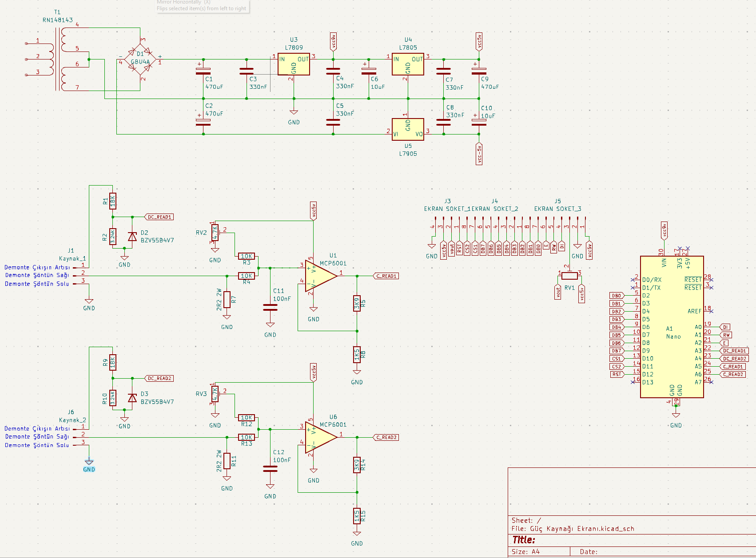Click the vcc-5v power label below C10

[x=479, y=154]
